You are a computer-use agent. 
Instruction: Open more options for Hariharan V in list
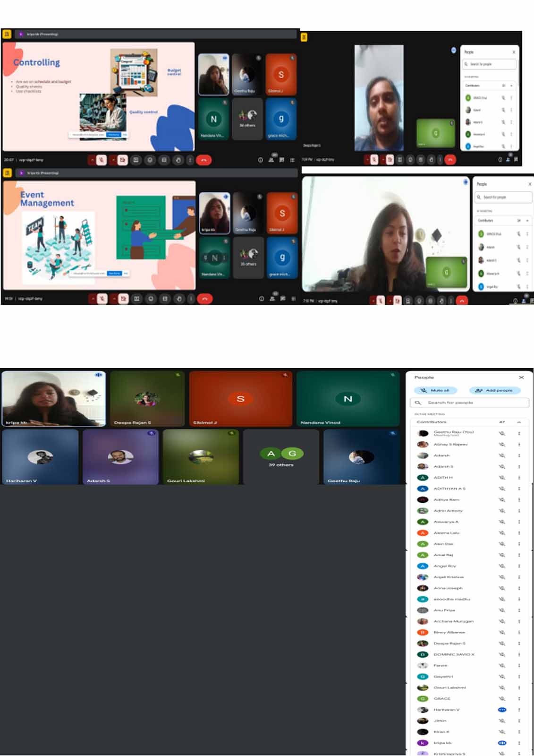tap(519, 710)
